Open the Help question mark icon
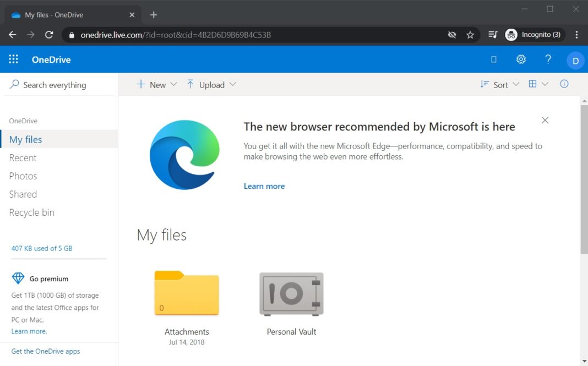The height and width of the screenshot is (366, 588). coord(548,59)
